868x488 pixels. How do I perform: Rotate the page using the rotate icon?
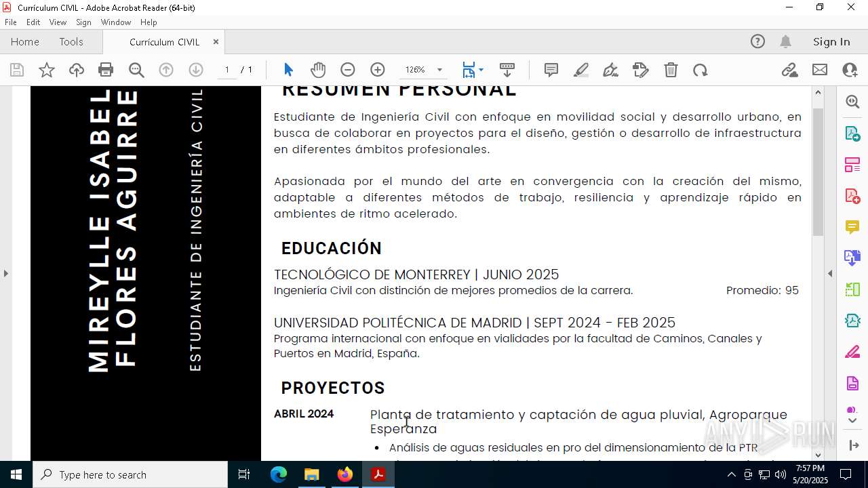coord(701,70)
